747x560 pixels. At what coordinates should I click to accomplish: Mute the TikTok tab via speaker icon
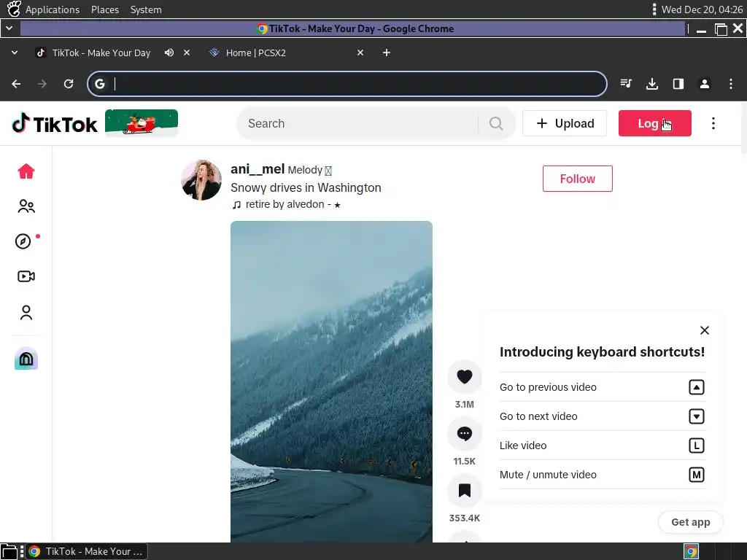click(169, 52)
